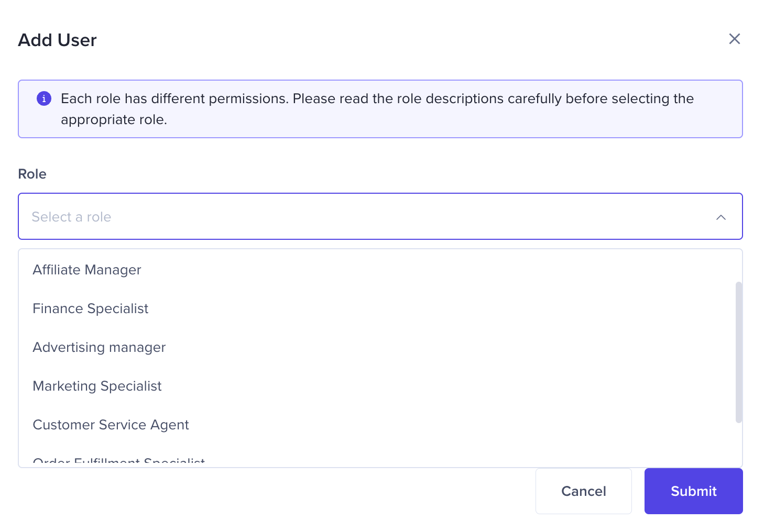Select the partially visible Order Fulfillment Specialist option

[x=119, y=461]
